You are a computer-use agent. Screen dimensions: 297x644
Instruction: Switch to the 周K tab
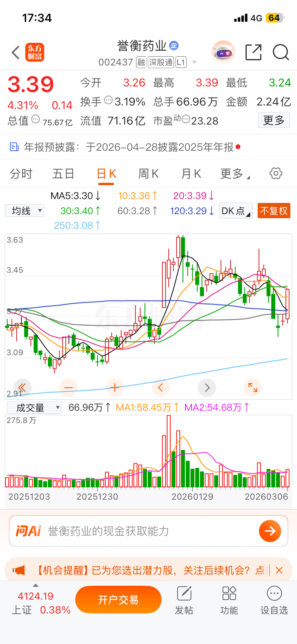coord(148,174)
